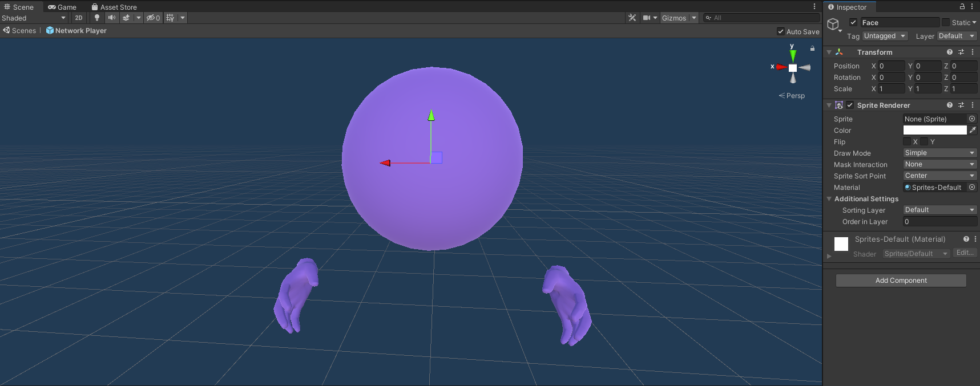Uncheck the Auto Save checkbox

coord(781,31)
